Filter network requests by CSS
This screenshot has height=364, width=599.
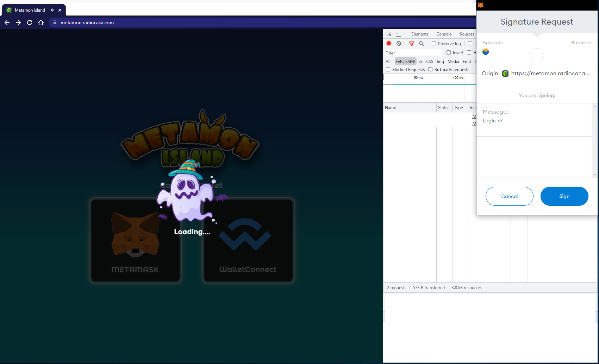(x=430, y=61)
